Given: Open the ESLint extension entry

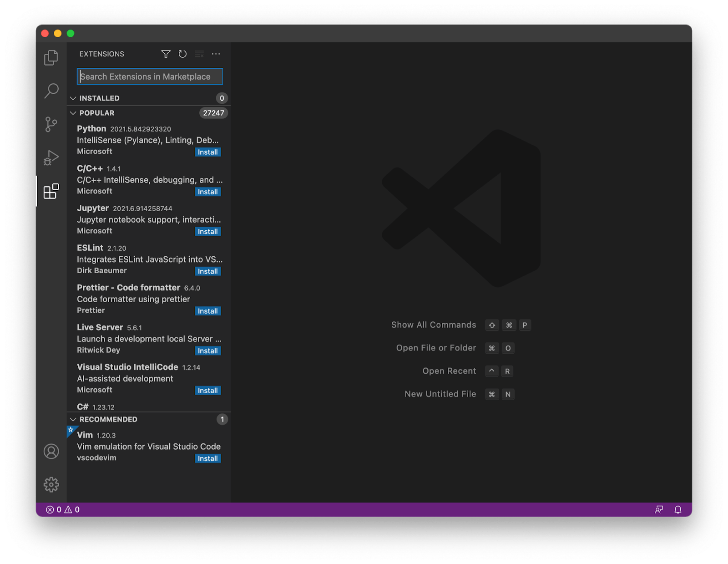Looking at the screenshot, I should (149, 259).
